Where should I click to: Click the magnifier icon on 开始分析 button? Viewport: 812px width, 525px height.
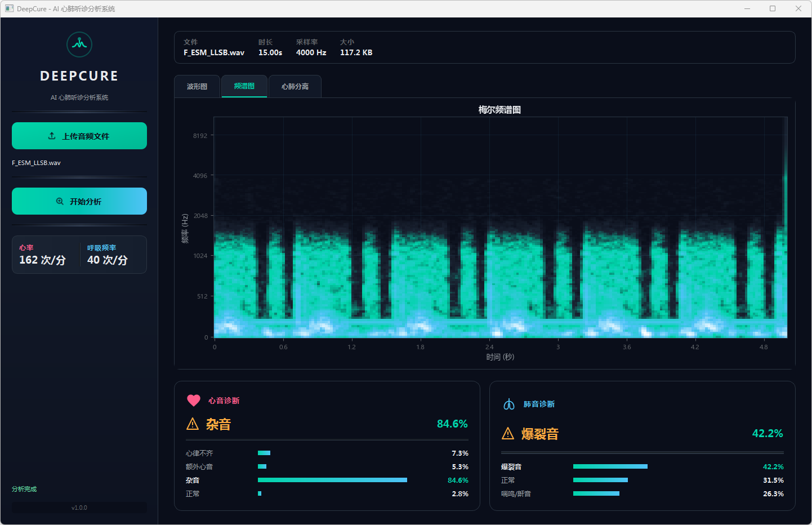pyautogui.click(x=60, y=202)
